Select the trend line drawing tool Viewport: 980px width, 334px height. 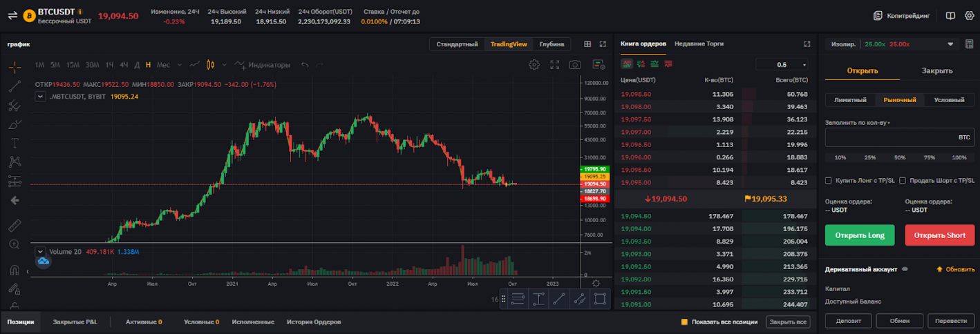(x=15, y=86)
